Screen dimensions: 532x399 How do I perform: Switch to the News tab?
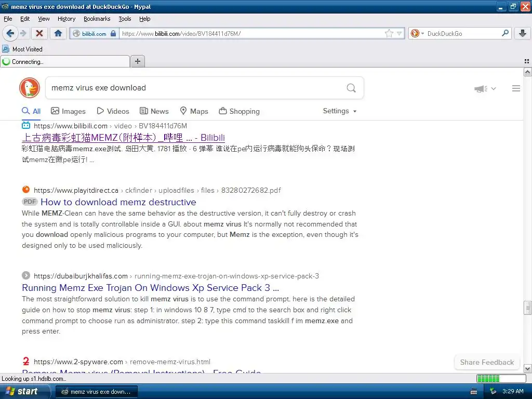coord(154,111)
